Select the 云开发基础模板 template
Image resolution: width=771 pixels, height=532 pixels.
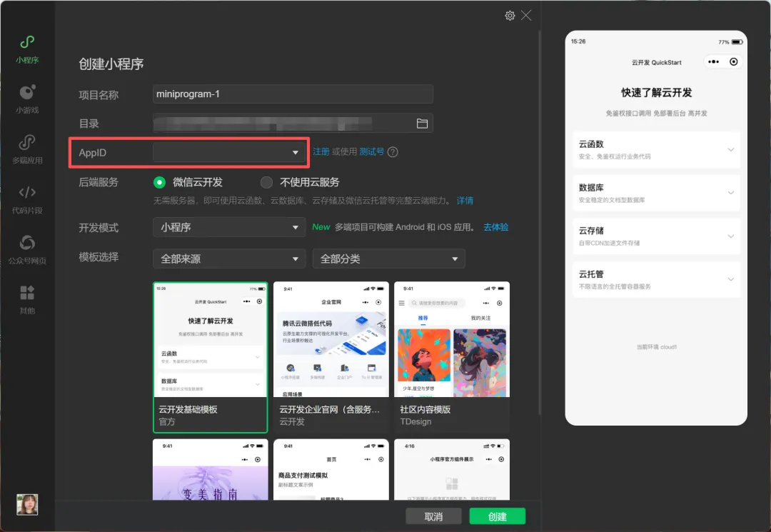click(211, 358)
